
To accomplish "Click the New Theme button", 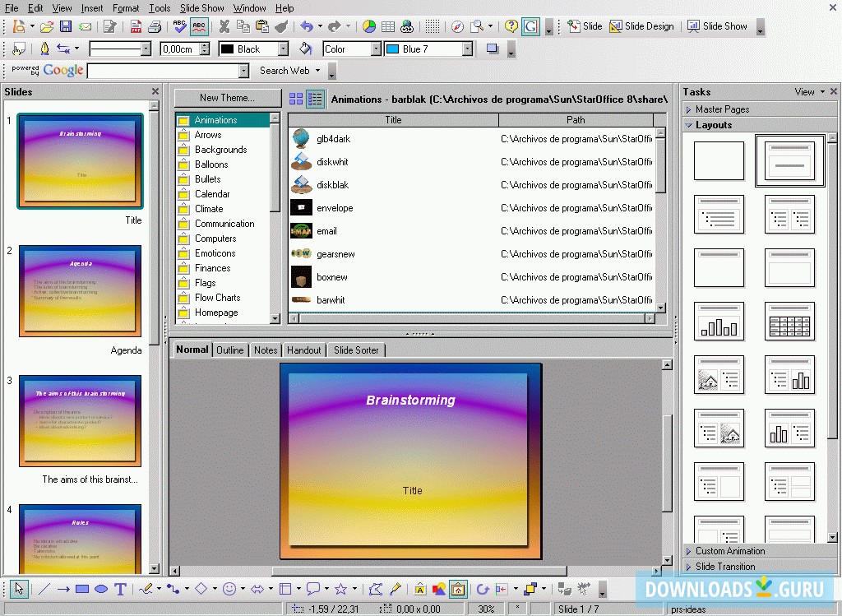I will (x=227, y=97).
